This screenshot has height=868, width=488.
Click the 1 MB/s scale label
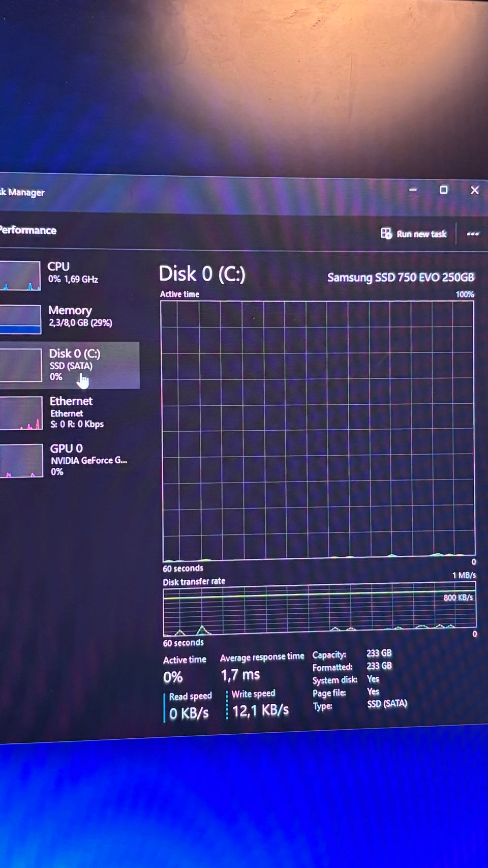(x=464, y=575)
